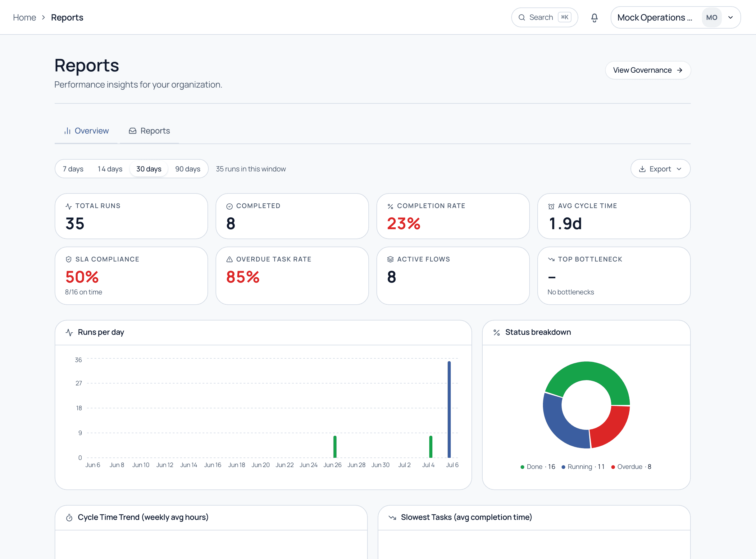756x559 pixels.
Task: Click the Overdue Task Rate warning icon
Action: (x=230, y=260)
